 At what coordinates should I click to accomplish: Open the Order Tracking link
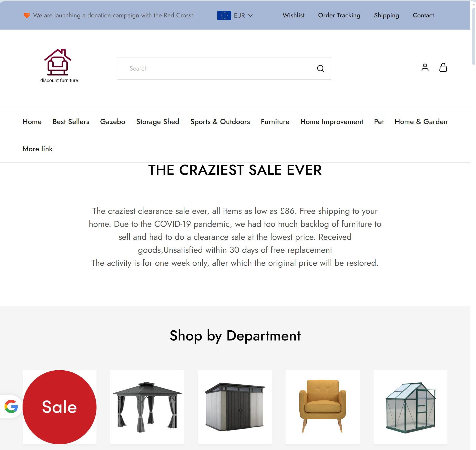[339, 15]
